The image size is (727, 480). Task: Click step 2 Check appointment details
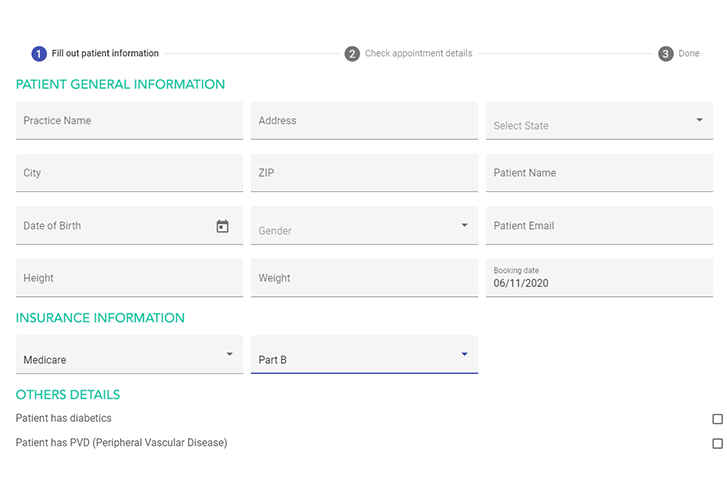coord(408,54)
